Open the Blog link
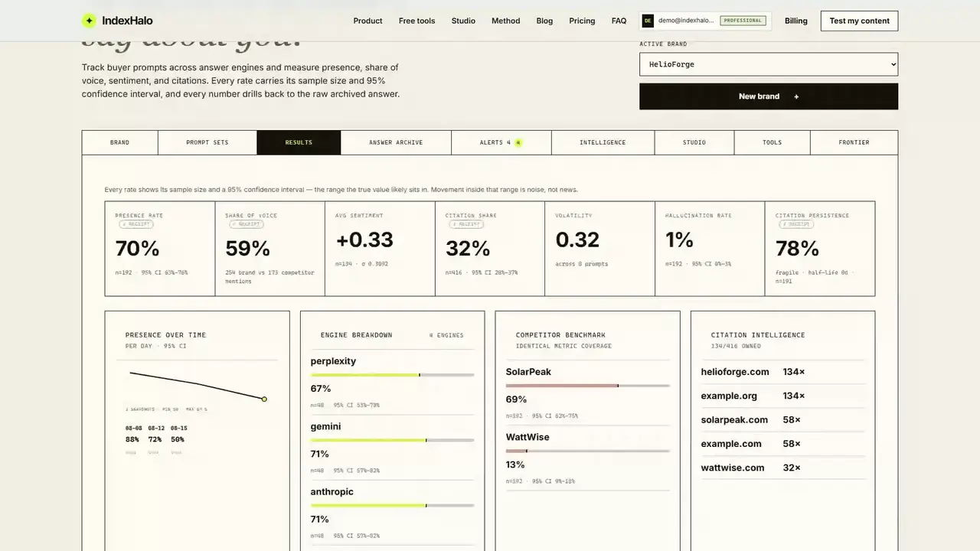This screenshot has width=980, height=551. coord(544,21)
